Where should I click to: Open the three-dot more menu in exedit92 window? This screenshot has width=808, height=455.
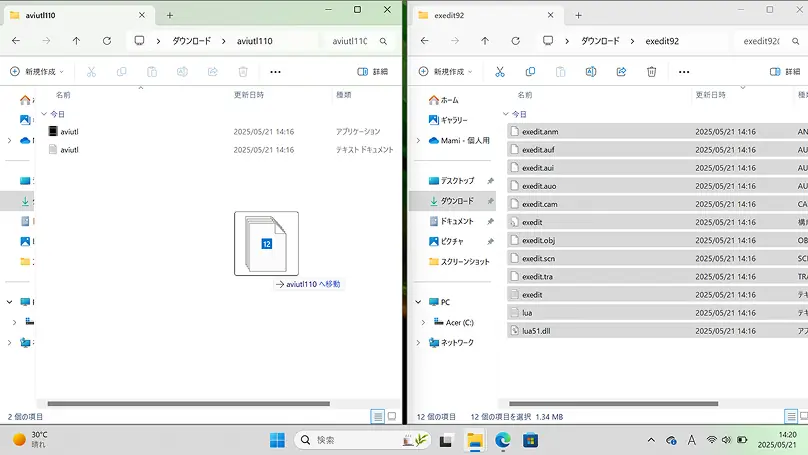pyautogui.click(x=684, y=72)
